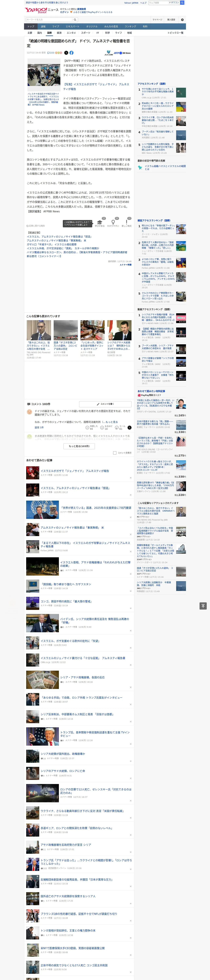Click 共感した reaction on first comment
Image resolution: width=210 pixels, height=980 pixels.
click(91, 428)
